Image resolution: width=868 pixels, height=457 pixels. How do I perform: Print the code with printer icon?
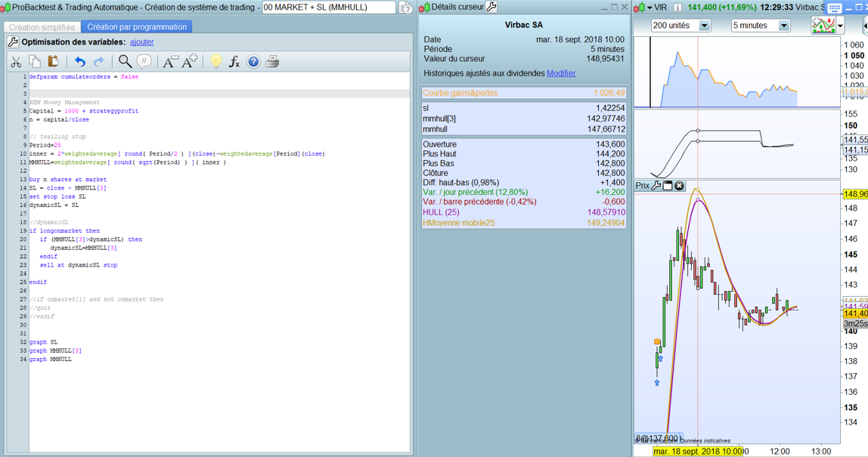(x=272, y=62)
